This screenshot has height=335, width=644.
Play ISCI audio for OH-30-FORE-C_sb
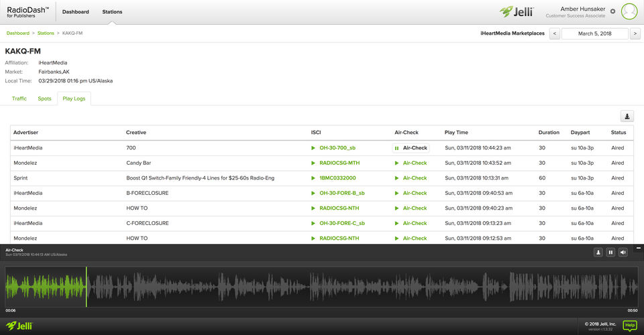coord(313,224)
